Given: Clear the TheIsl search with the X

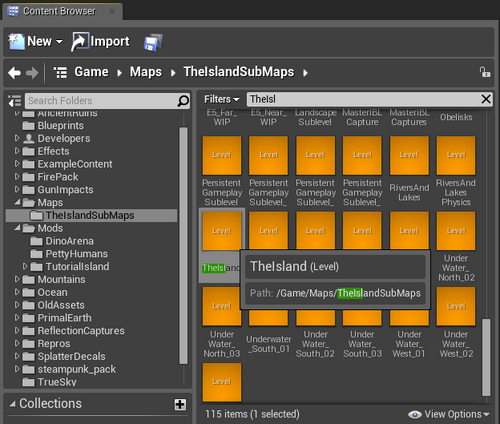Looking at the screenshot, I should point(486,99).
